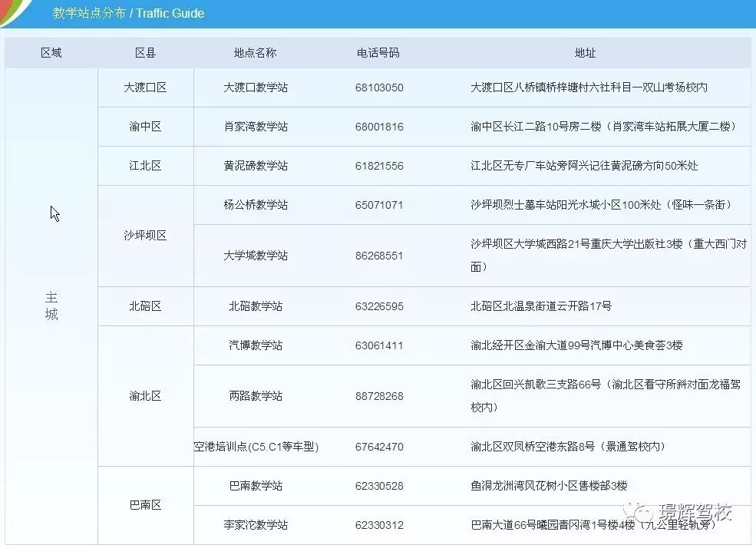Click the 北碚教学站 address cell
This screenshot has height=545, width=756.
pos(541,305)
